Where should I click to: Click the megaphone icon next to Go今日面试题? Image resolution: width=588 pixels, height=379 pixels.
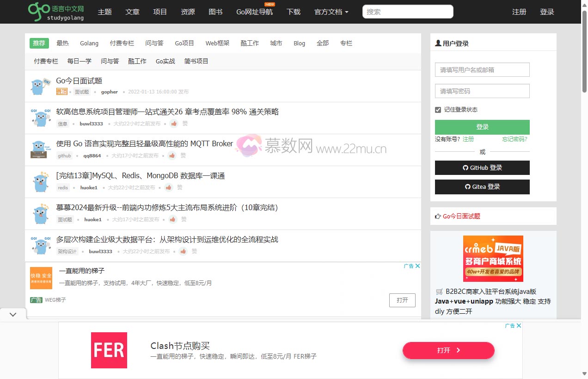[x=438, y=216]
